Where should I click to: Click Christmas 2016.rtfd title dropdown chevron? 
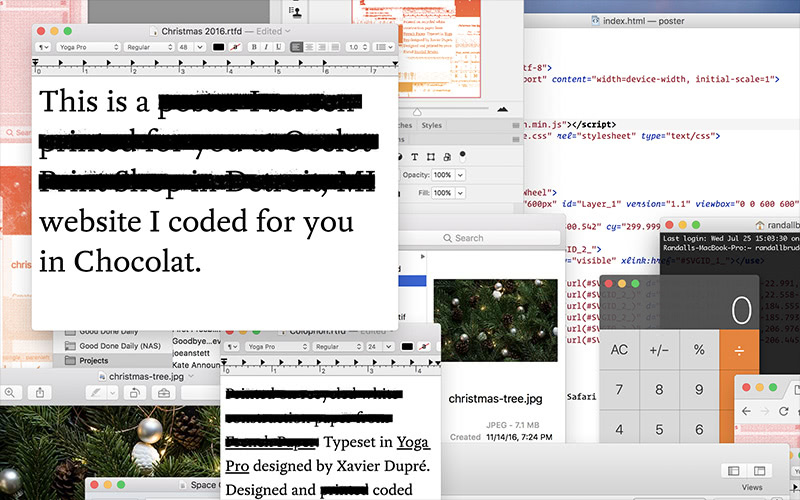click(288, 31)
